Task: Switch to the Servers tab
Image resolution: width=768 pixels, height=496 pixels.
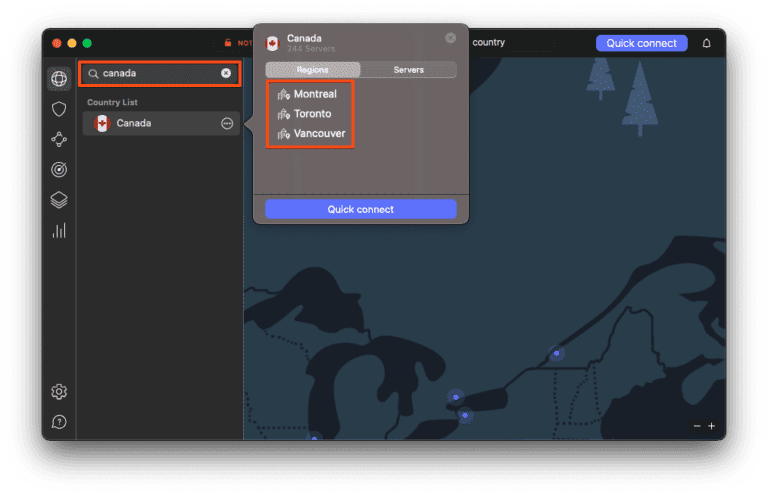Action: 408,70
